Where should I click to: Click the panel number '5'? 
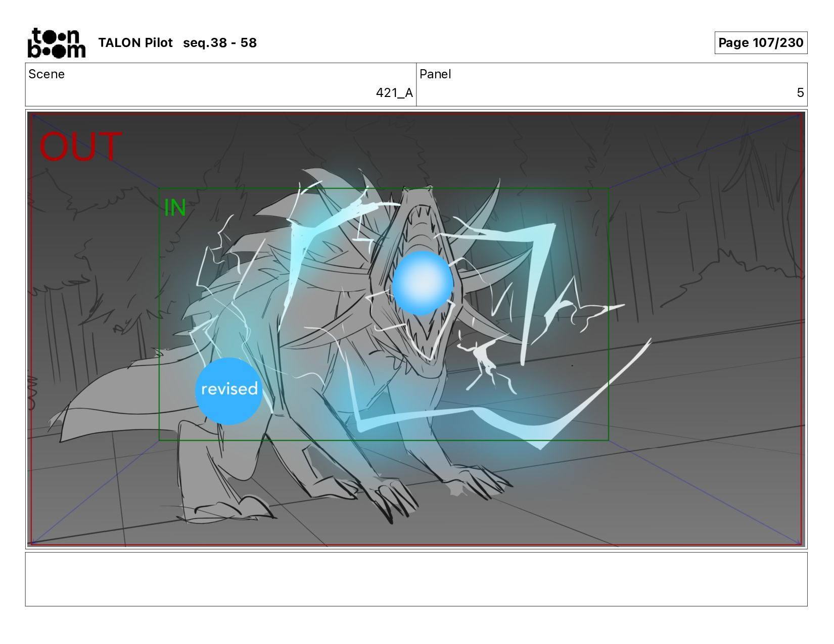pos(800,93)
